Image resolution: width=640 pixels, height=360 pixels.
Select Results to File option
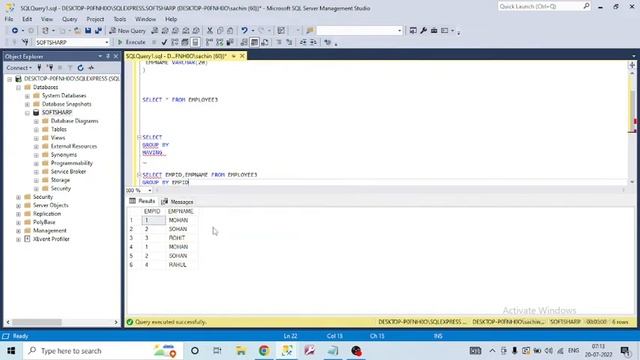265,42
